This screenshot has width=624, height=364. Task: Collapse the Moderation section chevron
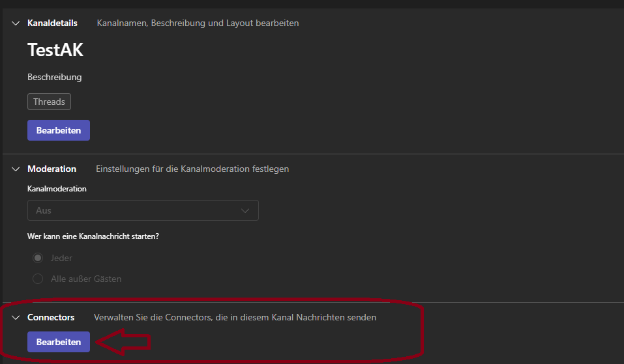coord(16,169)
